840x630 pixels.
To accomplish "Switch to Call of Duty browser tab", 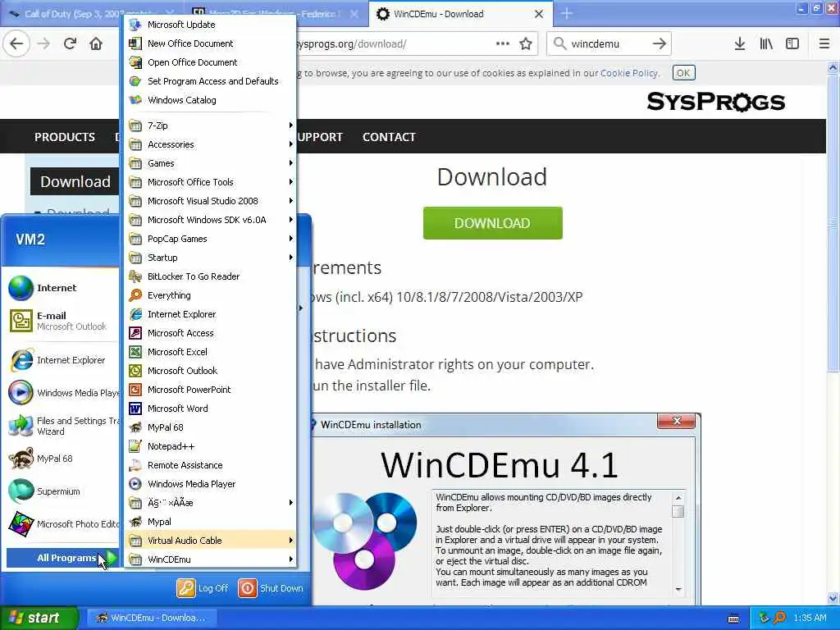I will (x=91, y=14).
